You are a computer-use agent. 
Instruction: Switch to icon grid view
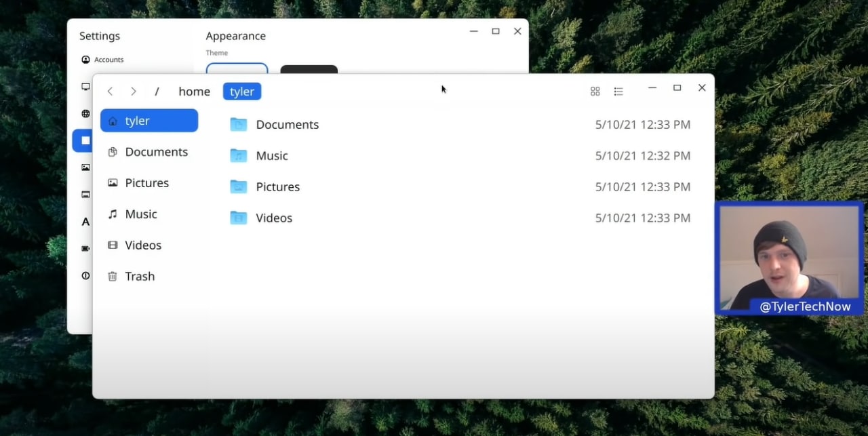pos(595,92)
